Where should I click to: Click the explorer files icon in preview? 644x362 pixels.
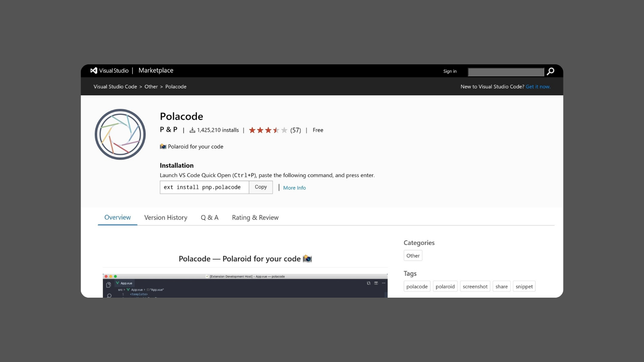click(108, 285)
